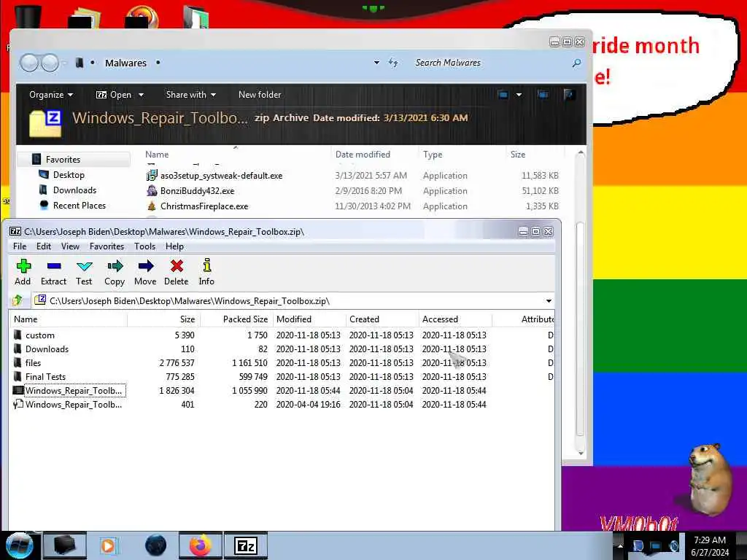Screen dimensions: 747x560
Task: Open the media player taskbar icon
Action: click(x=108, y=545)
